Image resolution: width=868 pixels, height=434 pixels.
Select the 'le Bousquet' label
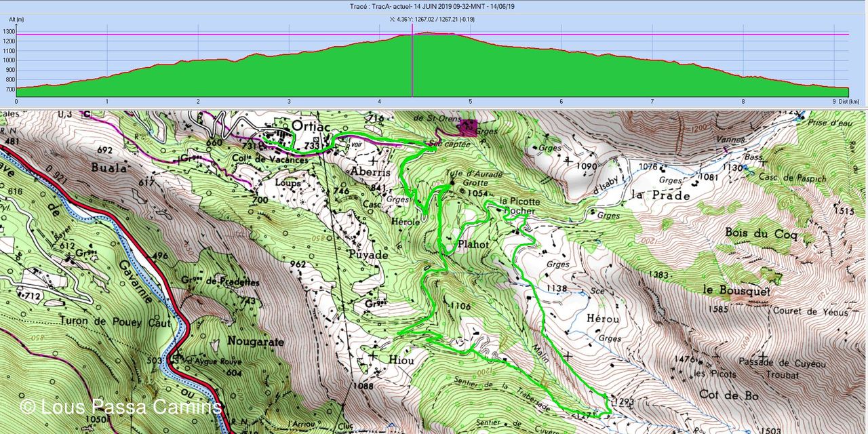coord(736,290)
